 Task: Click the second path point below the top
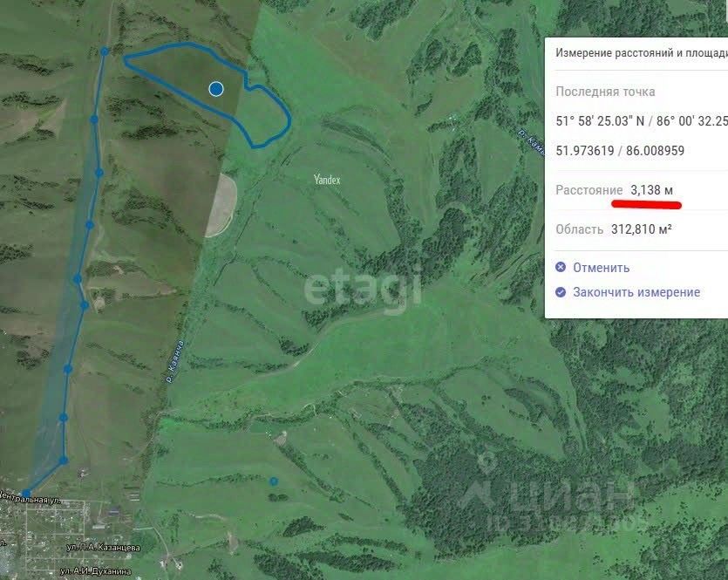point(94,119)
